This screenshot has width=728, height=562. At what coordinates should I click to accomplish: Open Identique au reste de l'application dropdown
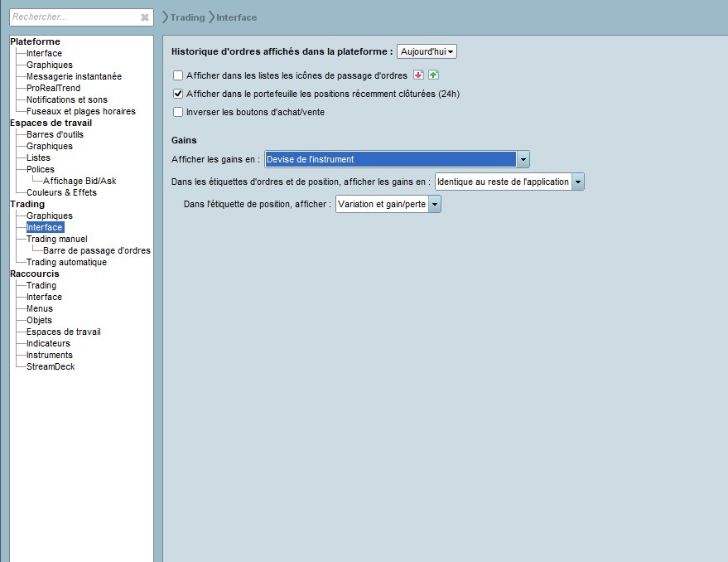(x=509, y=182)
